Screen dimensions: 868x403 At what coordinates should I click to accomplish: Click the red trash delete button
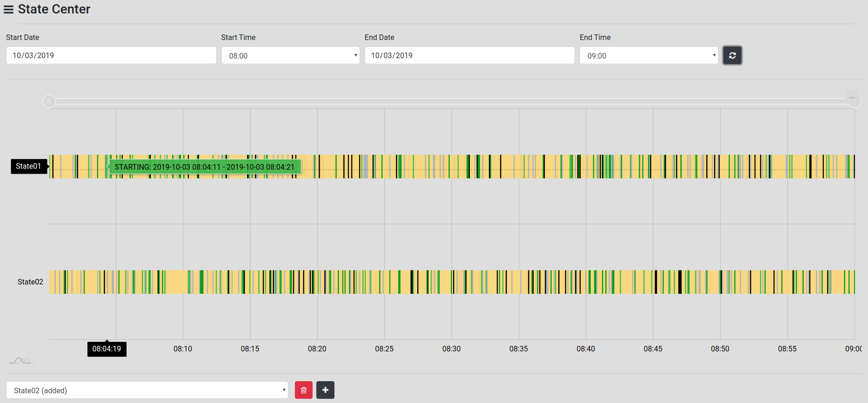coord(304,390)
